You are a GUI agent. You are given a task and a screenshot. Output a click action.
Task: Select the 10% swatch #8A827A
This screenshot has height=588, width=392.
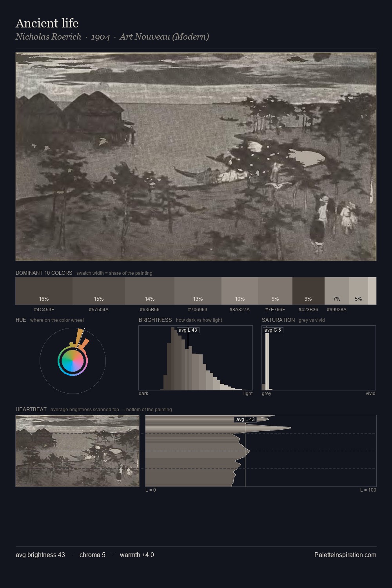click(240, 291)
